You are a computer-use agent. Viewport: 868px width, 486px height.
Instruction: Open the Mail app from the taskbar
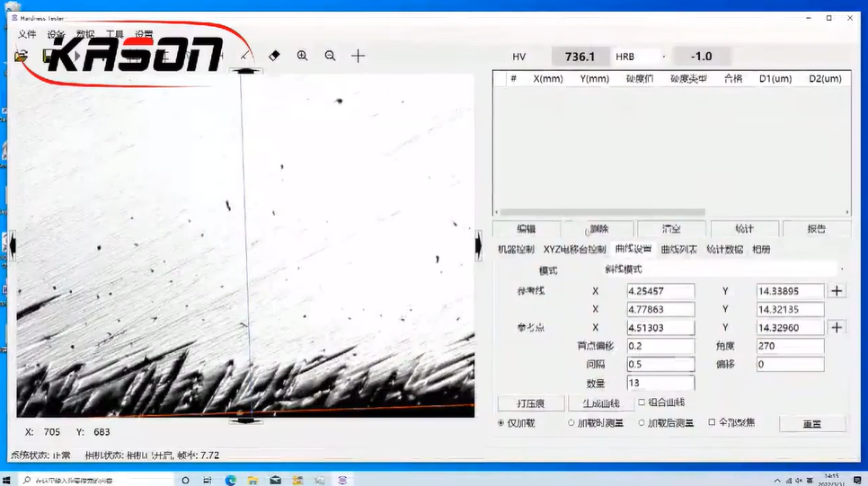[275, 480]
